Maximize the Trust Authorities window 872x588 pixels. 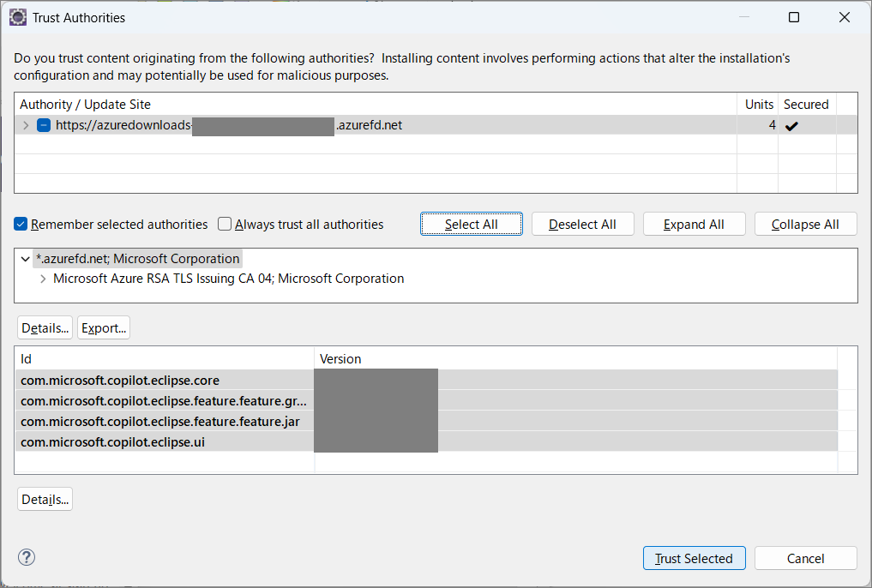(794, 17)
